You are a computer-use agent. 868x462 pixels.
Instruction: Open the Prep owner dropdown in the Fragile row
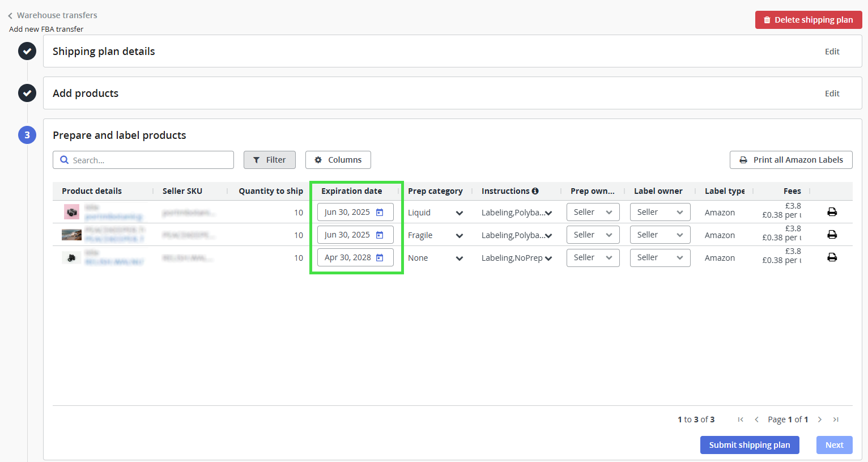click(x=593, y=235)
